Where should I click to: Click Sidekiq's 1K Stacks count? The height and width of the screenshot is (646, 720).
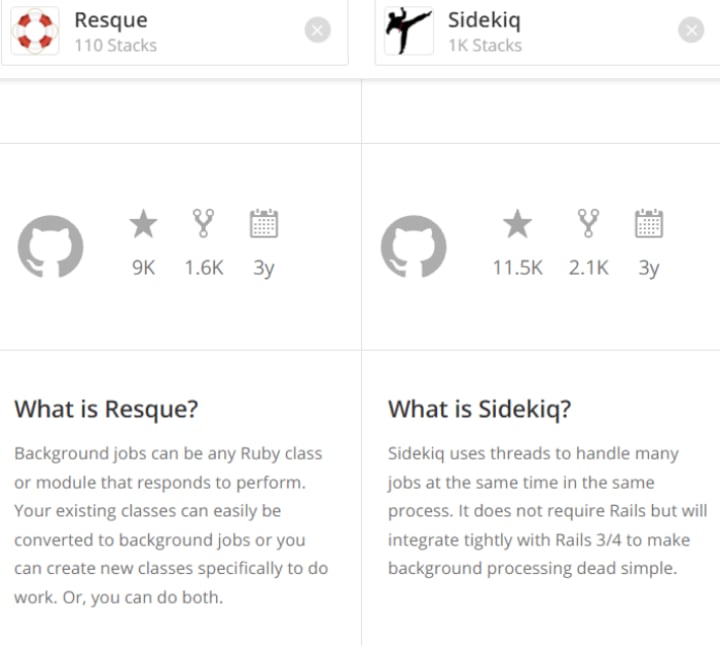(x=485, y=45)
